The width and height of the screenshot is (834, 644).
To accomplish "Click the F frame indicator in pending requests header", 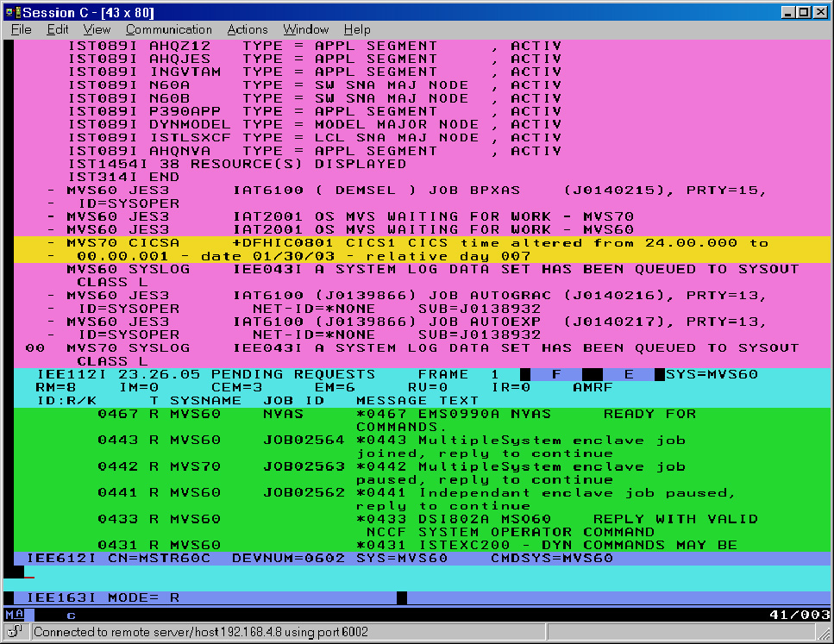I will click(x=556, y=375).
